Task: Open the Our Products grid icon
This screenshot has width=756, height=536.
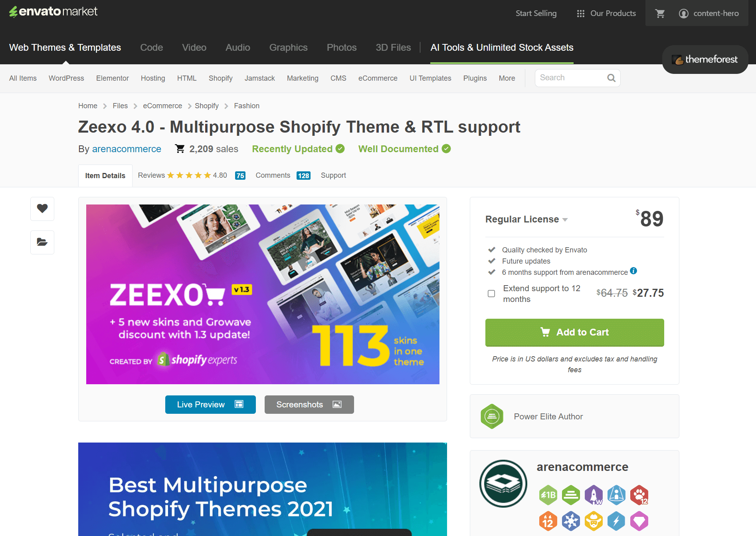Action: (x=581, y=13)
